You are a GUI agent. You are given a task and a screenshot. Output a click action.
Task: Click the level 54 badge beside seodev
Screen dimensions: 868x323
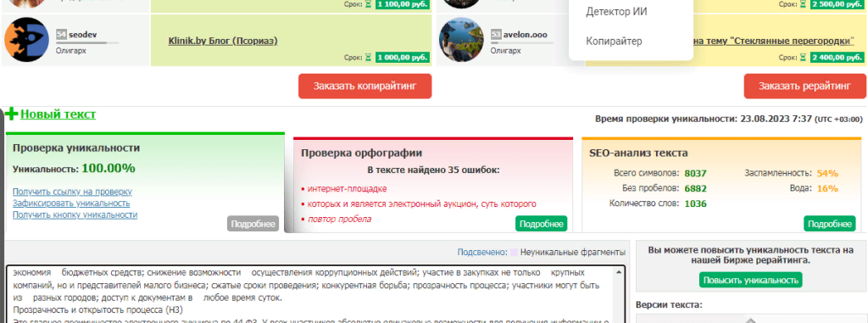[61, 35]
